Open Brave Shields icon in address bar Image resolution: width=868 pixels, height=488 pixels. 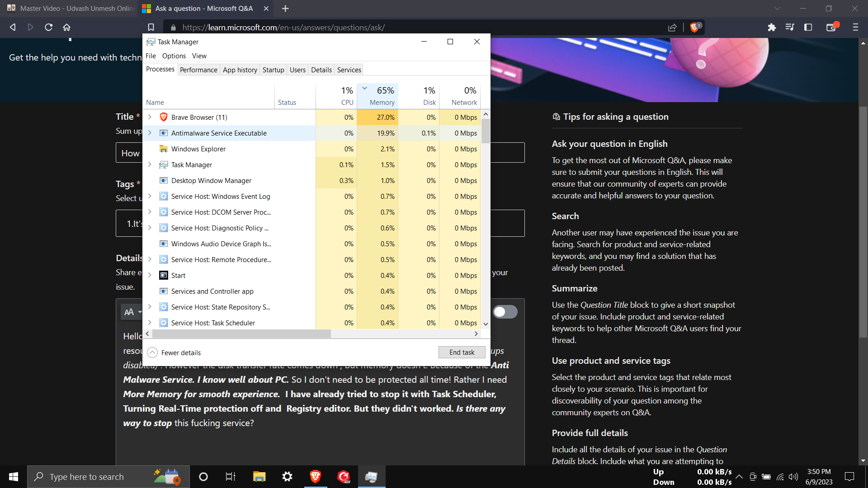point(695,28)
